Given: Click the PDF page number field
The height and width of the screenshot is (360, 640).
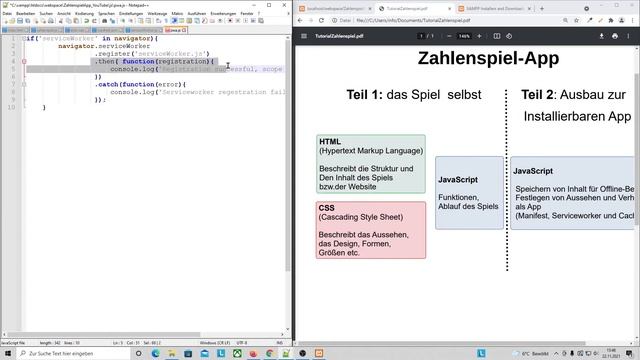Looking at the screenshot, I should (x=421, y=36).
